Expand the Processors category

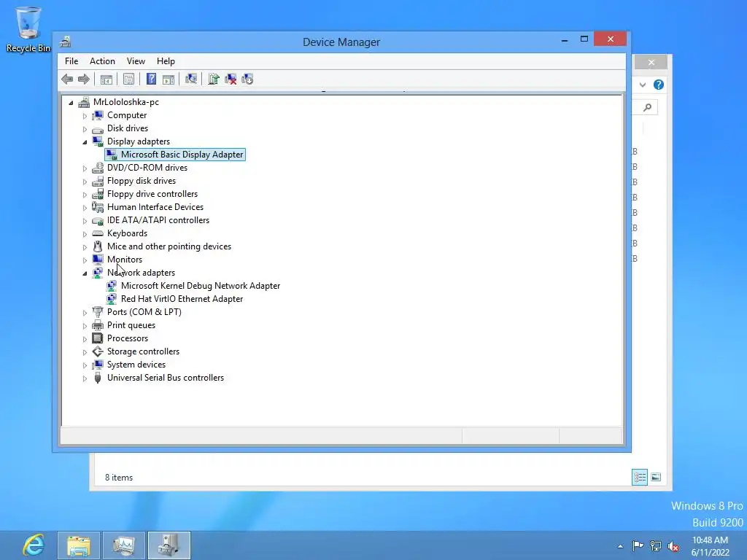pos(85,339)
